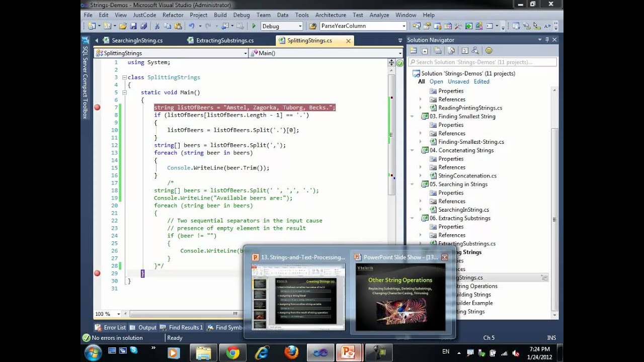Open the Main() member dropdown

[400, 53]
